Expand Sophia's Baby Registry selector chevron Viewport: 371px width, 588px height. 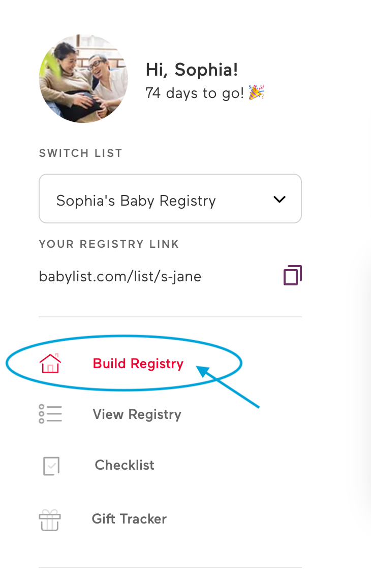[x=279, y=199]
